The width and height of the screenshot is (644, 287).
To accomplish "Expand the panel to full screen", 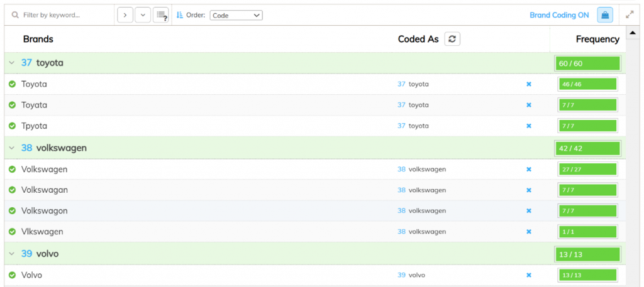I will (629, 15).
